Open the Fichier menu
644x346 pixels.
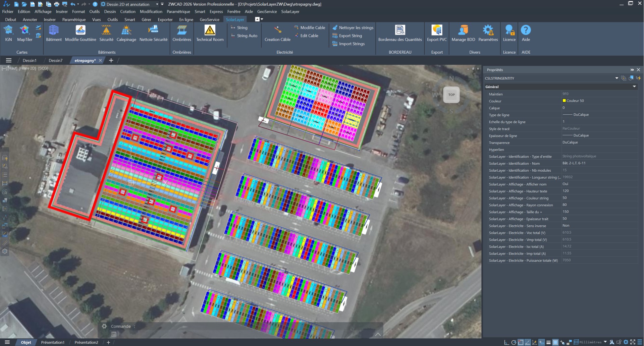[x=8, y=11]
